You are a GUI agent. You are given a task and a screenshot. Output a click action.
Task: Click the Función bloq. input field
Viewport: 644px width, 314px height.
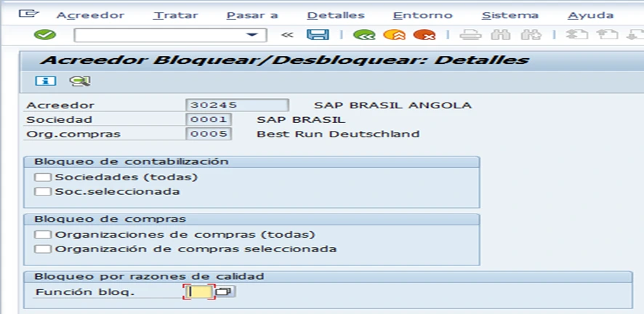pos(199,292)
